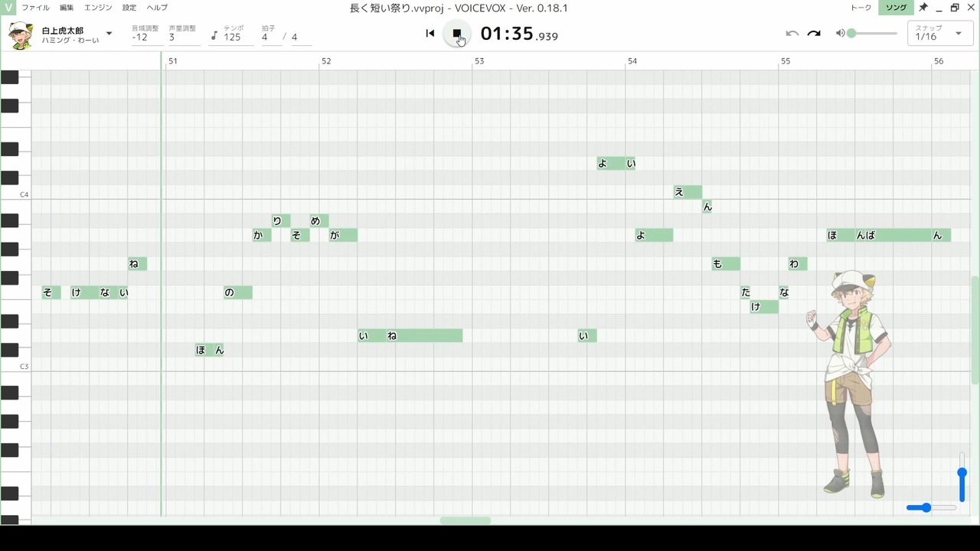
Task: Open the エンジン menu
Action: (x=98, y=8)
